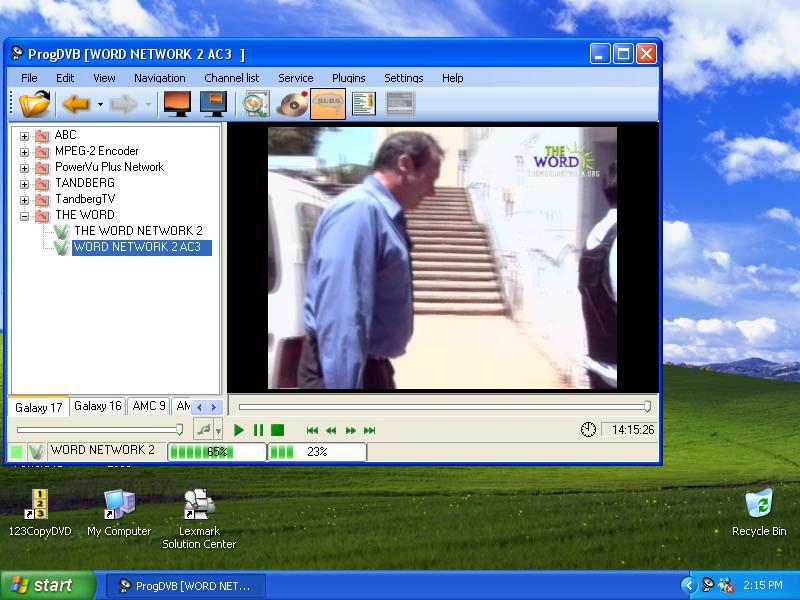
Task: Toggle the SUBS subtitles button
Action: click(328, 104)
